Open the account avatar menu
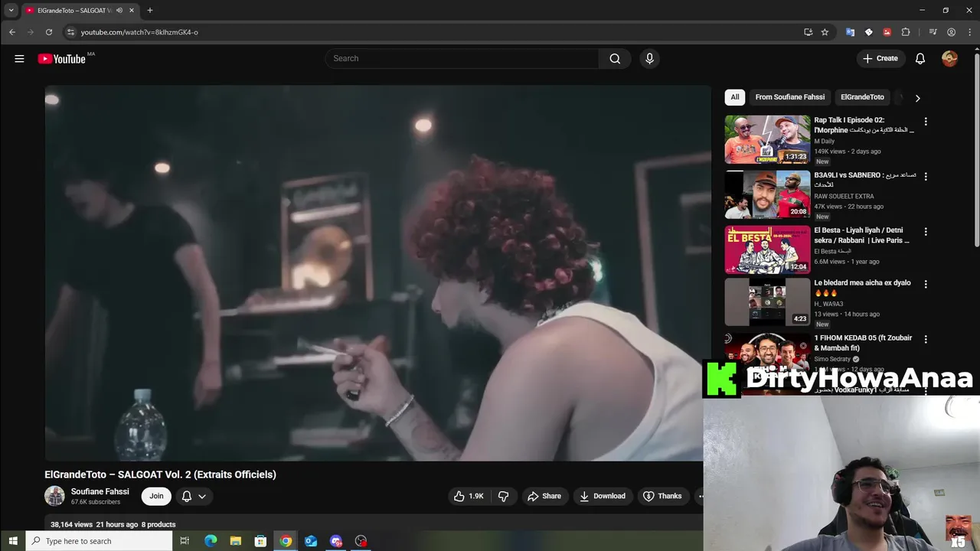Image resolution: width=980 pixels, height=551 pixels. coord(949,58)
